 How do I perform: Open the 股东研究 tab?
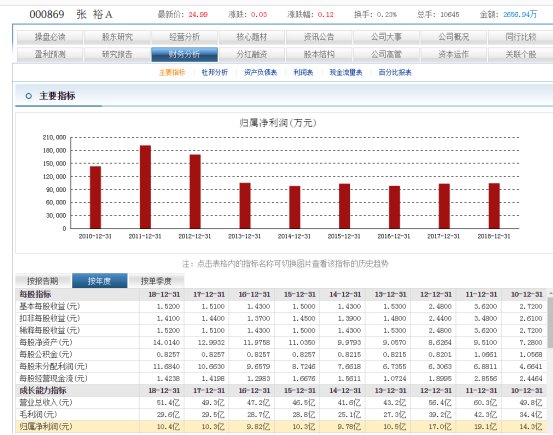117,37
